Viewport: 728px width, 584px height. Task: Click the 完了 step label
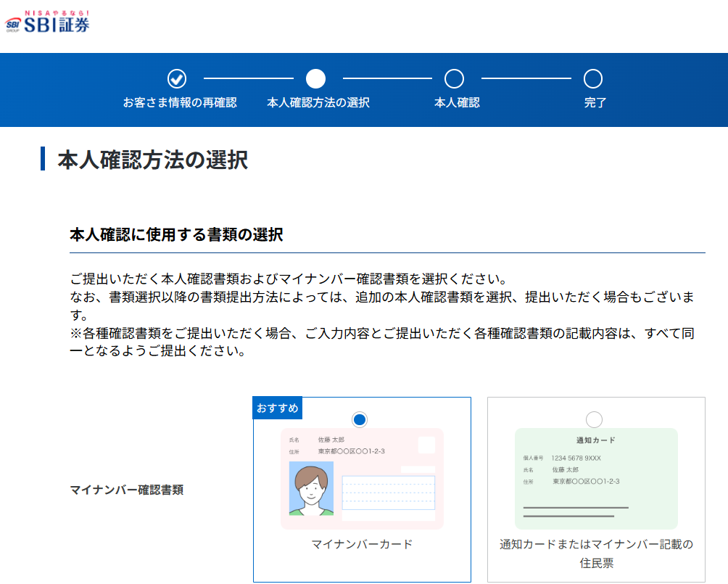tap(595, 102)
